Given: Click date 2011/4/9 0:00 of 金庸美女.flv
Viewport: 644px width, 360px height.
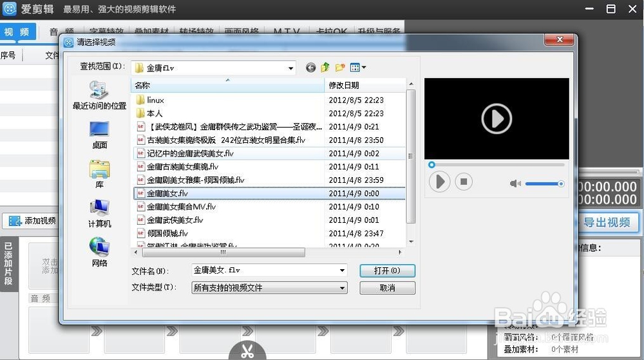Looking at the screenshot, I should [354, 193].
